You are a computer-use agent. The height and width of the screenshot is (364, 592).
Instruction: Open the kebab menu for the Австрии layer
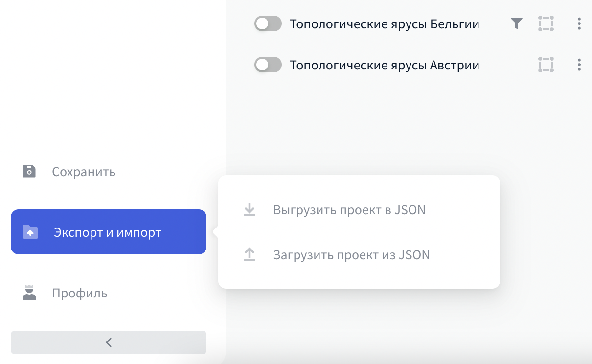579,65
